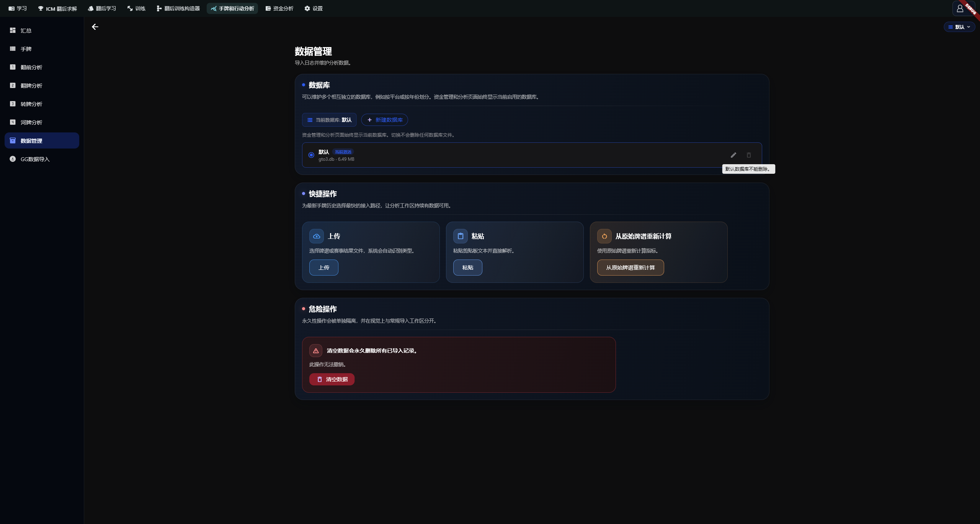Click the 数据管理 page heading
The width and height of the screenshot is (980, 524).
[313, 51]
